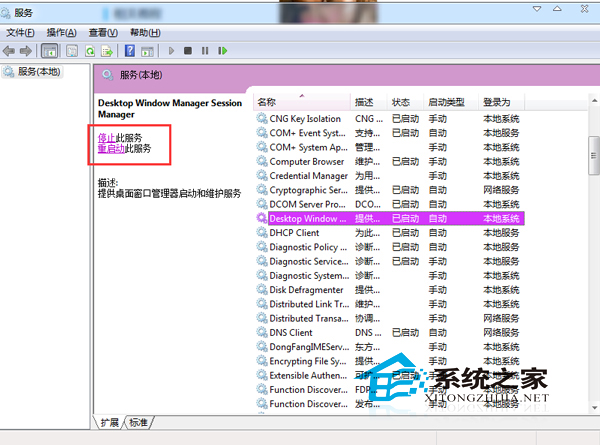Select the DongFangIMEServ service
Viewport: 600px width, 445px height.
pyautogui.click(x=390, y=347)
